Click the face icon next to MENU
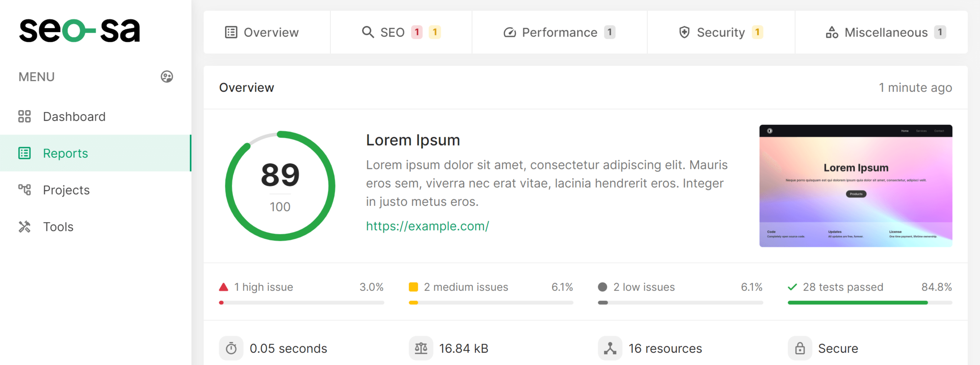980x365 pixels. [x=167, y=77]
